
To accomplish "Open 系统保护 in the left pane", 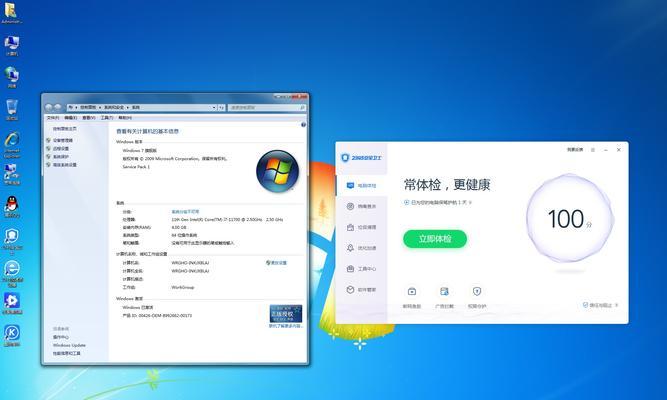I will pos(61,157).
